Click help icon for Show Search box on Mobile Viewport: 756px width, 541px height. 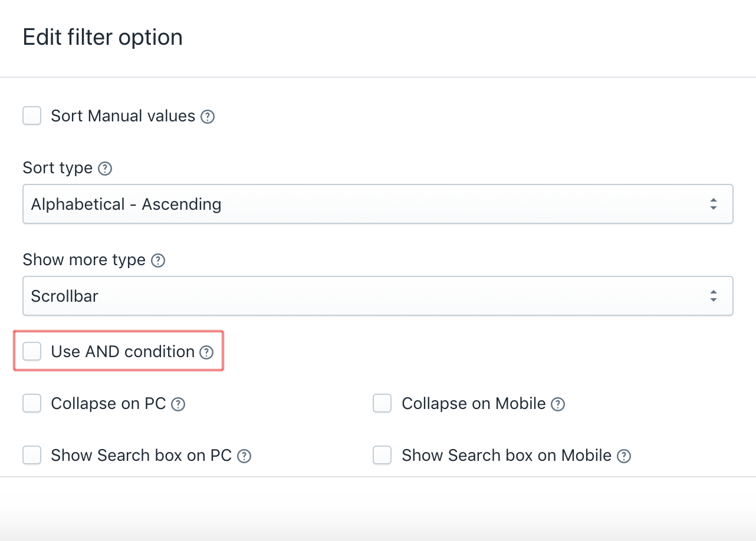coord(624,456)
